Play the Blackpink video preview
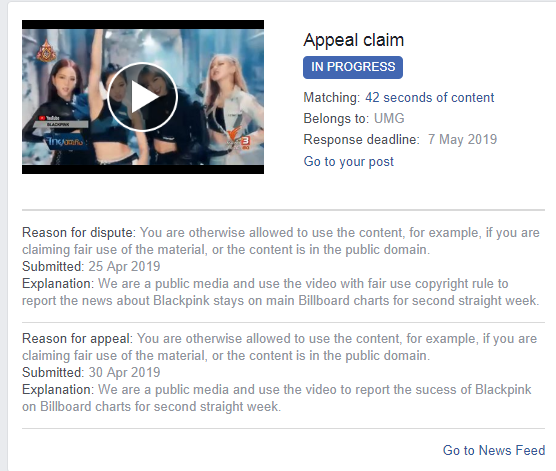Screen dimensions: 556x471 click(142, 97)
